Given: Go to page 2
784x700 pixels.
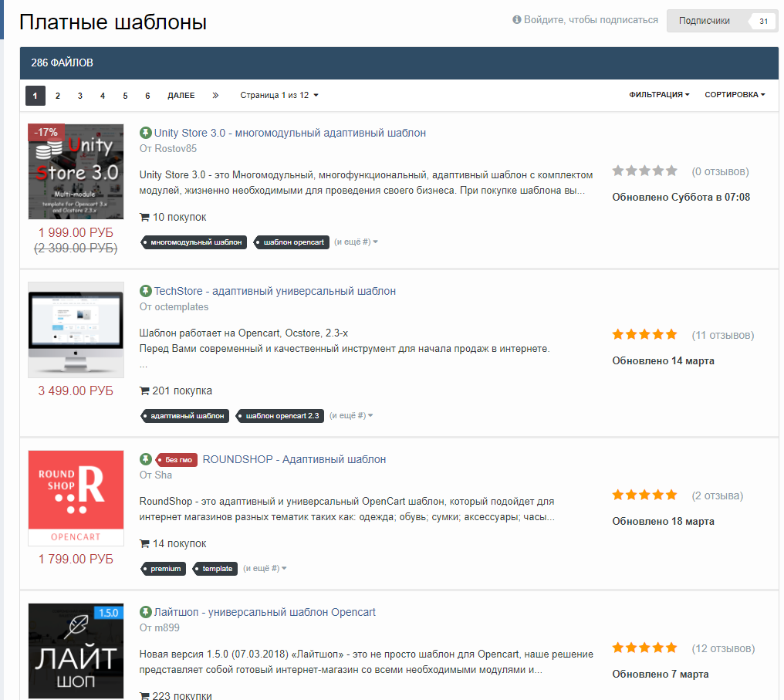Looking at the screenshot, I should coord(58,96).
